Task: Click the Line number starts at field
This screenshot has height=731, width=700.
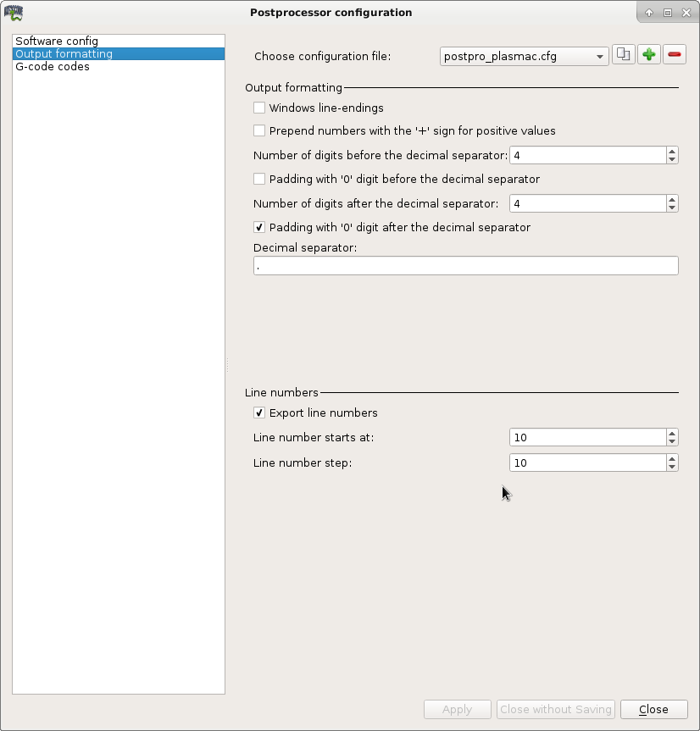Action: (x=587, y=437)
